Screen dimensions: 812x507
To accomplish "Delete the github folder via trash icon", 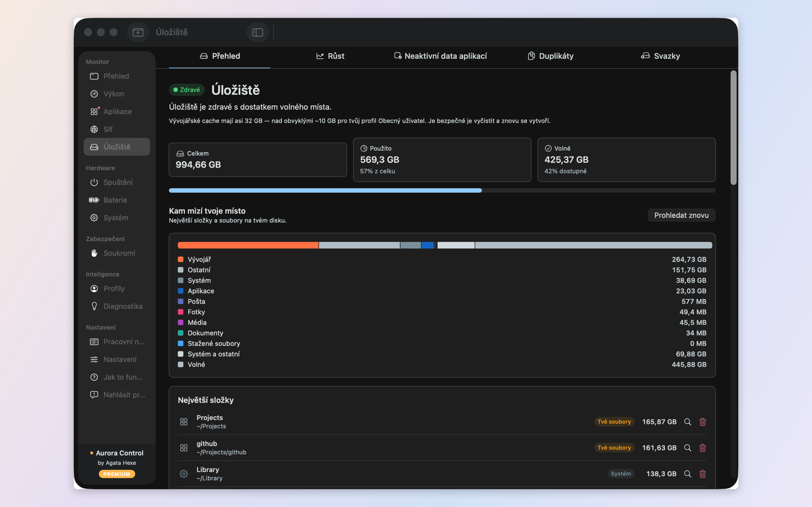I will point(703,448).
